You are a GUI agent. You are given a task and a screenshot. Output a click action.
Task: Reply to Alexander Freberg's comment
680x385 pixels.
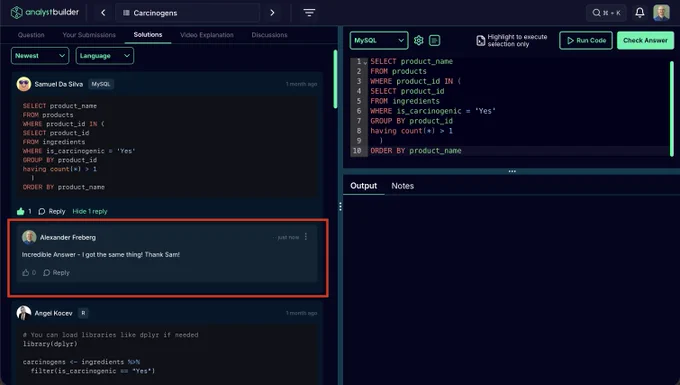(56, 272)
